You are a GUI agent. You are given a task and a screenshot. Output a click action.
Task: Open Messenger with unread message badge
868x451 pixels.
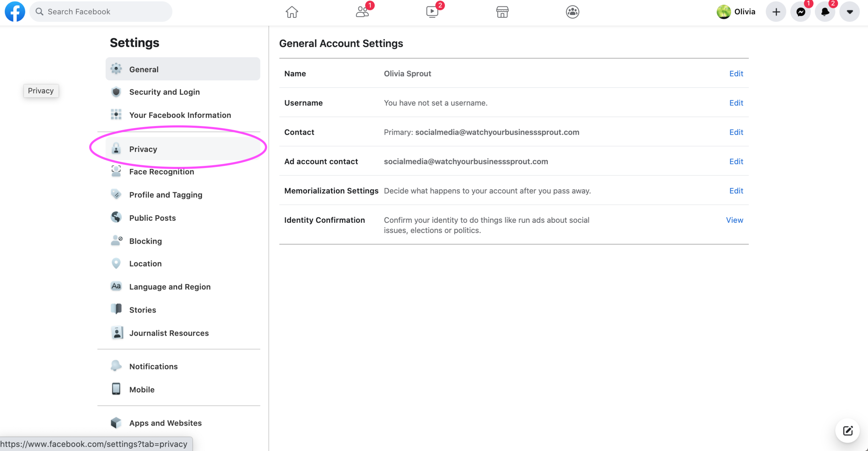(x=800, y=11)
